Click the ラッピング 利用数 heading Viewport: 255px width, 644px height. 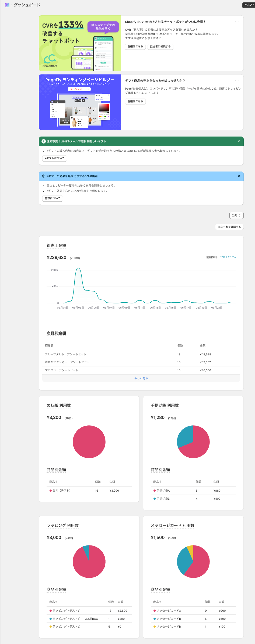pos(63,526)
